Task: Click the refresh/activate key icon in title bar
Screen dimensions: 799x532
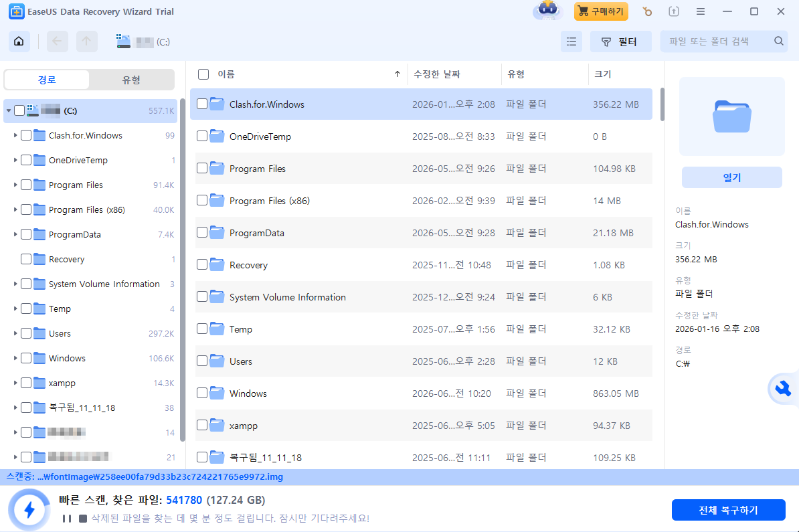Action: pos(646,11)
